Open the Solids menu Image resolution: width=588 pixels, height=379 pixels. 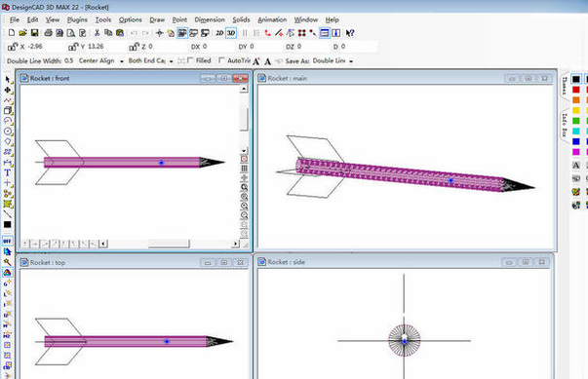[x=241, y=19]
